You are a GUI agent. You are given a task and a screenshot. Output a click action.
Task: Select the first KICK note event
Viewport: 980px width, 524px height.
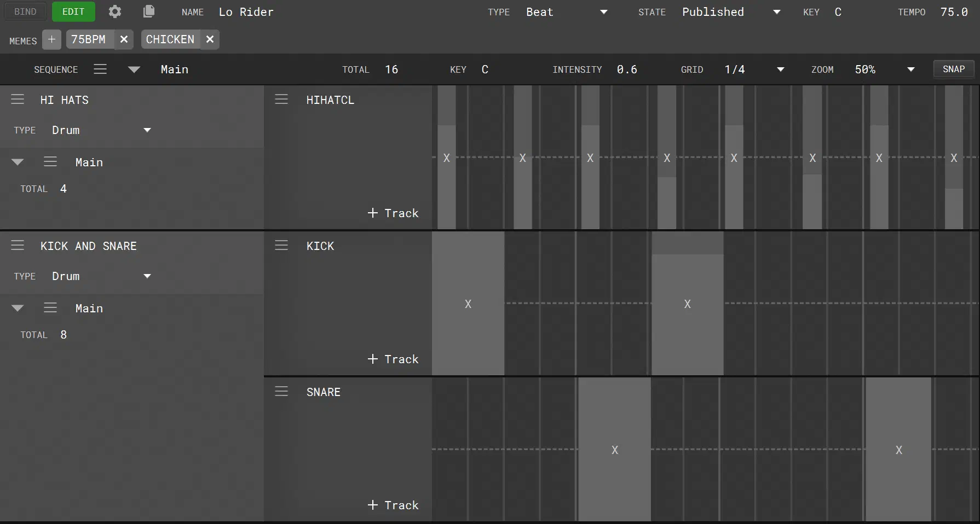click(x=468, y=304)
